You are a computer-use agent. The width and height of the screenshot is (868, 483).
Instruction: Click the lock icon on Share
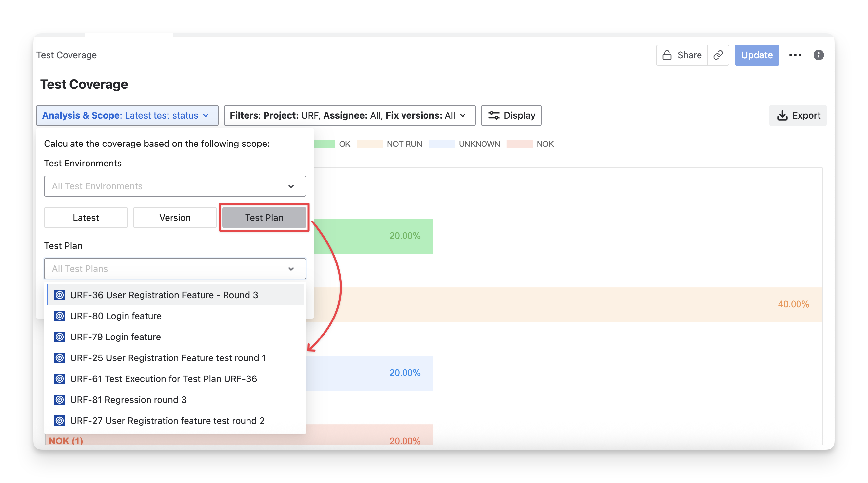pos(667,55)
